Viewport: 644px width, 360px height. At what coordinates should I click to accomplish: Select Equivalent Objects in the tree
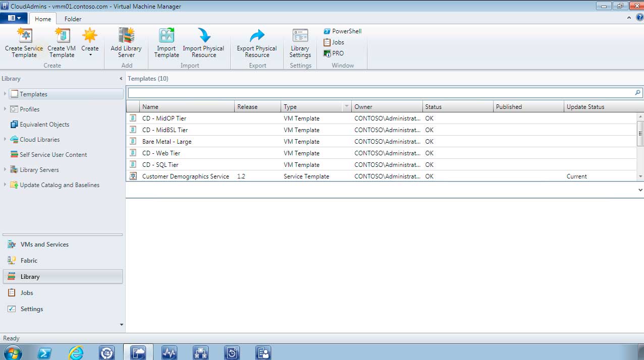[x=40, y=125]
